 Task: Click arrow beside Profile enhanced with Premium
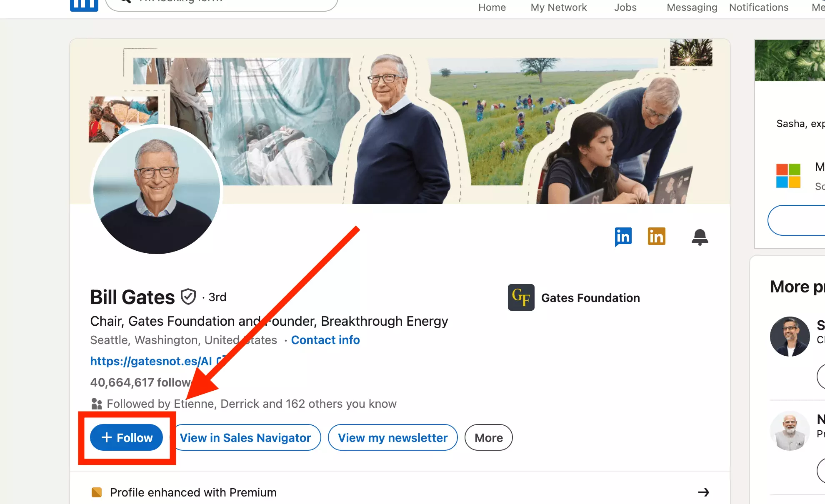tap(704, 492)
